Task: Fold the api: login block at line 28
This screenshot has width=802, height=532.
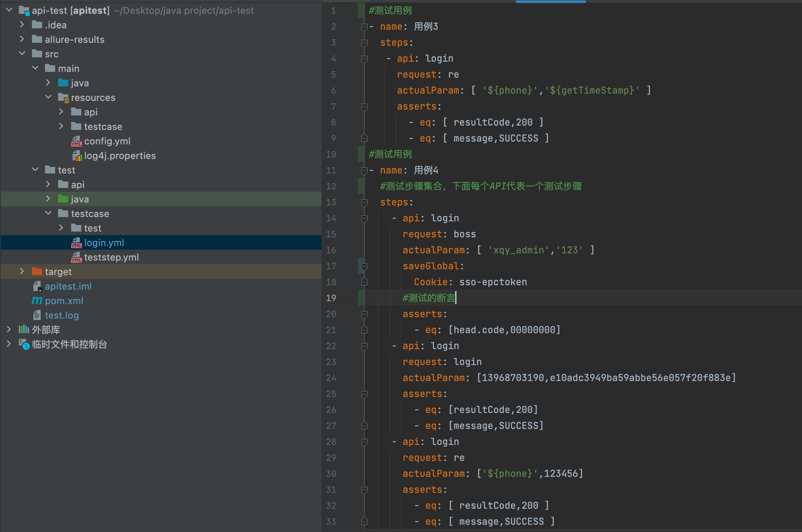Action: pyautogui.click(x=364, y=442)
